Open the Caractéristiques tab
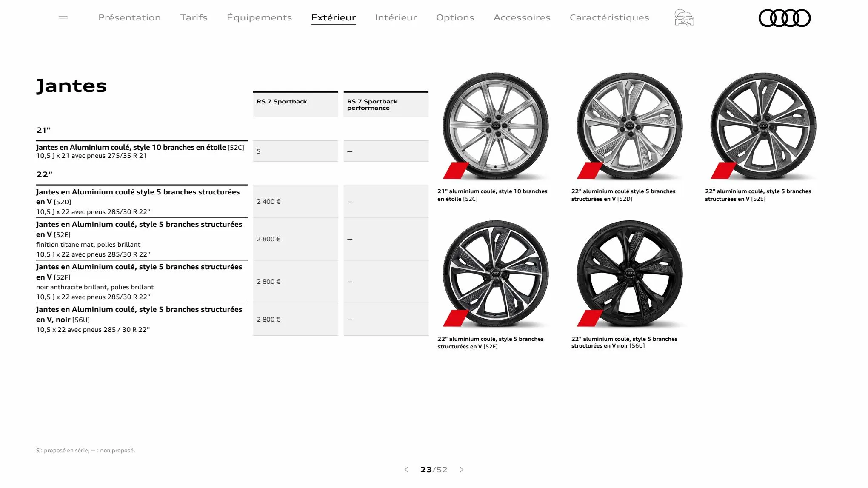The height and width of the screenshot is (488, 868). pos(609,17)
